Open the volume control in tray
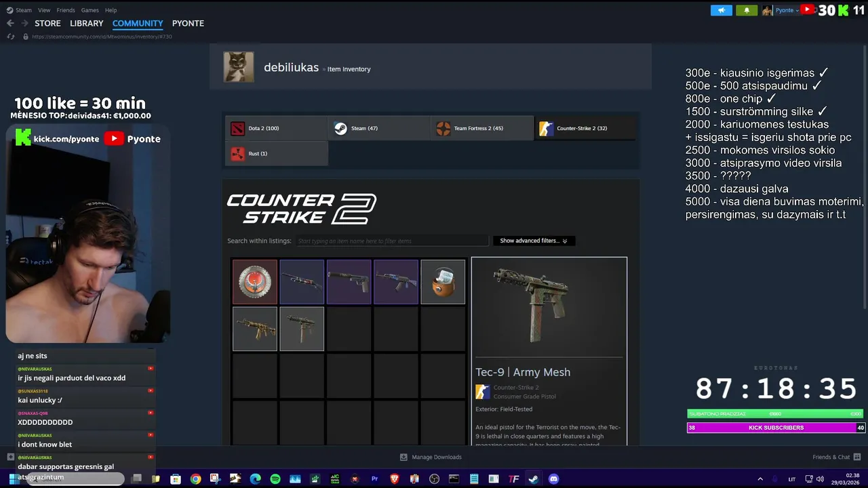This screenshot has width=868, height=488. pyautogui.click(x=820, y=479)
